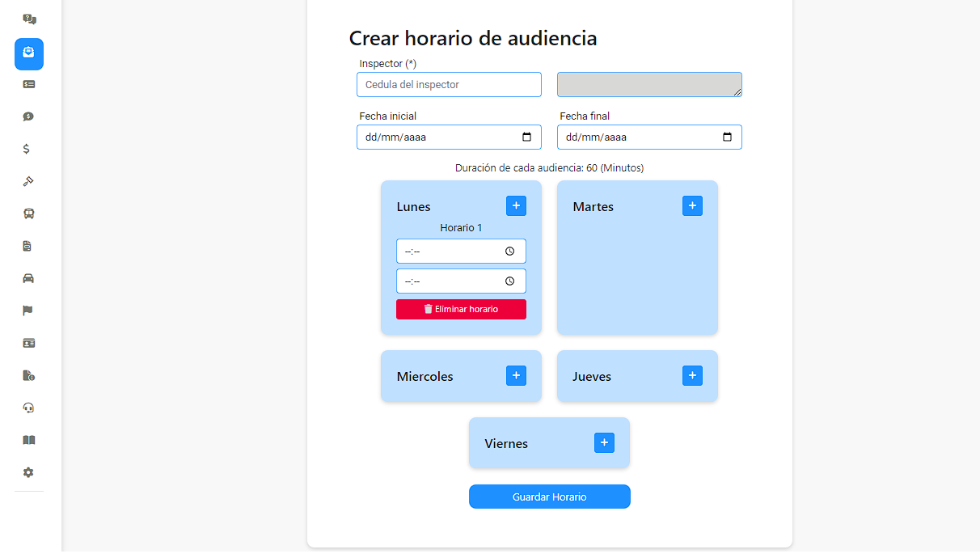The width and height of the screenshot is (980, 558).
Task: Open the file info sidebar icon
Action: [29, 375]
